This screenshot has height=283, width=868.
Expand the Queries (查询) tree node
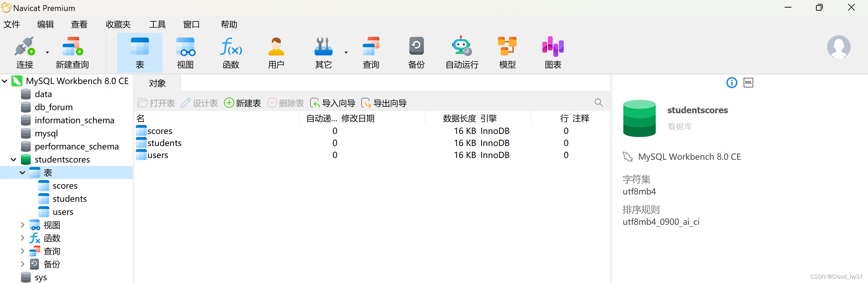22,251
